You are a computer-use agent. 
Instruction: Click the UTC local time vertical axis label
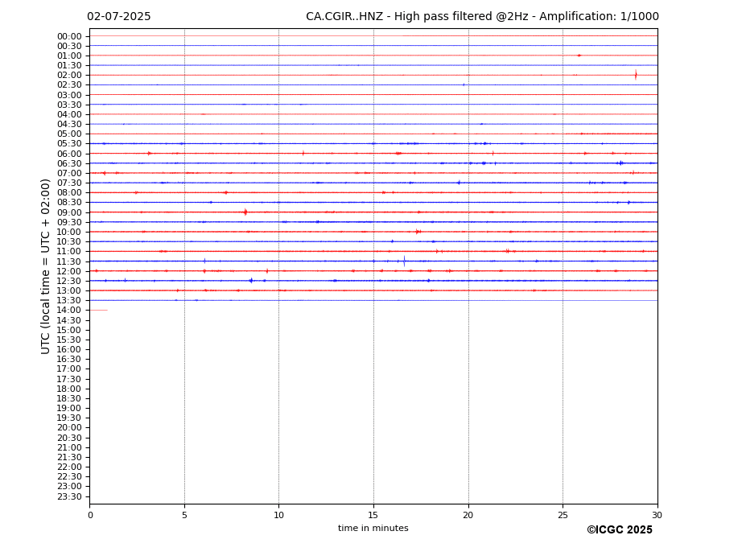45,266
